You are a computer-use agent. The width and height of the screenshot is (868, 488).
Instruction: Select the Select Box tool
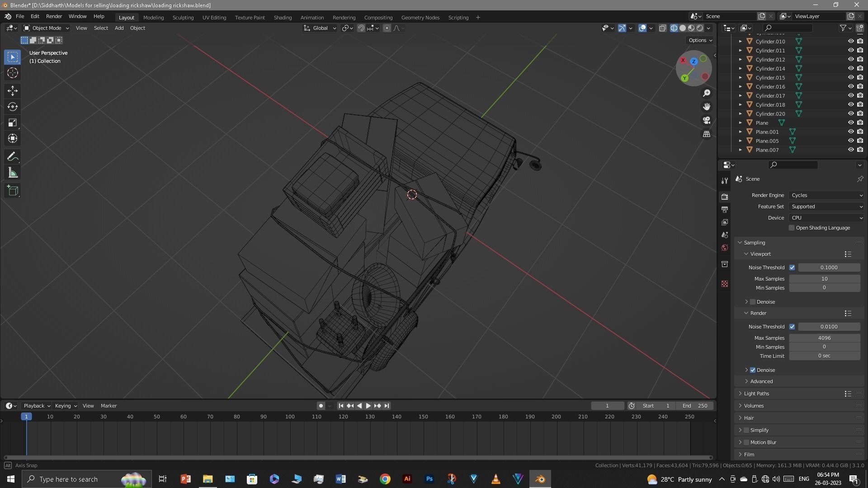(x=13, y=57)
